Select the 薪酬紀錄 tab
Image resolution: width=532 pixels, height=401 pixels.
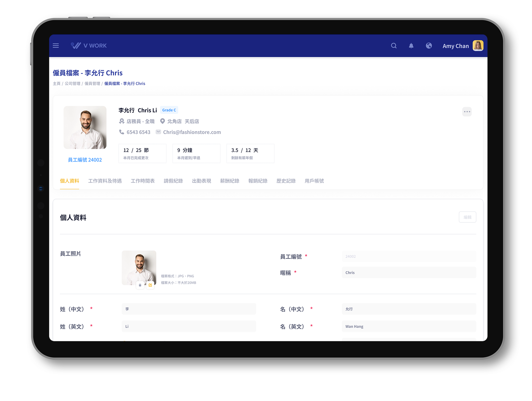click(230, 181)
